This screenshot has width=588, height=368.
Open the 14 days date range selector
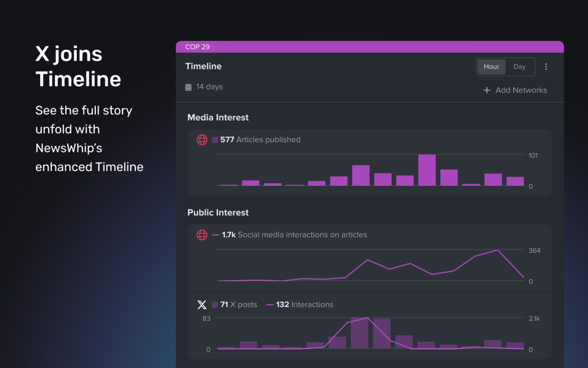pyautogui.click(x=203, y=86)
